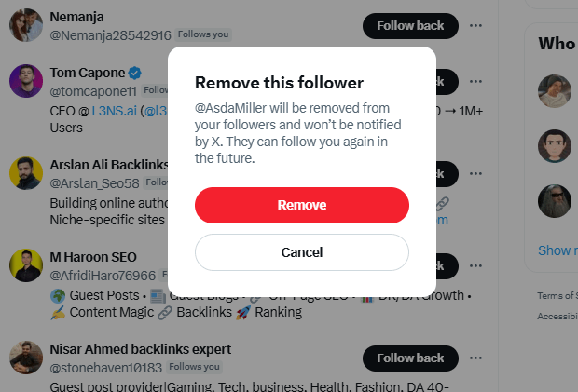Cancel removing this follower
578x392 pixels.
click(x=301, y=252)
